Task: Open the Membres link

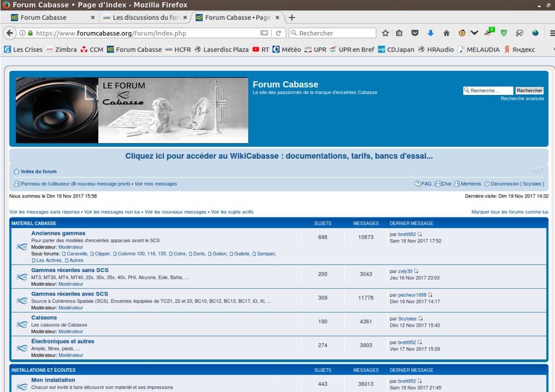Action: point(468,184)
